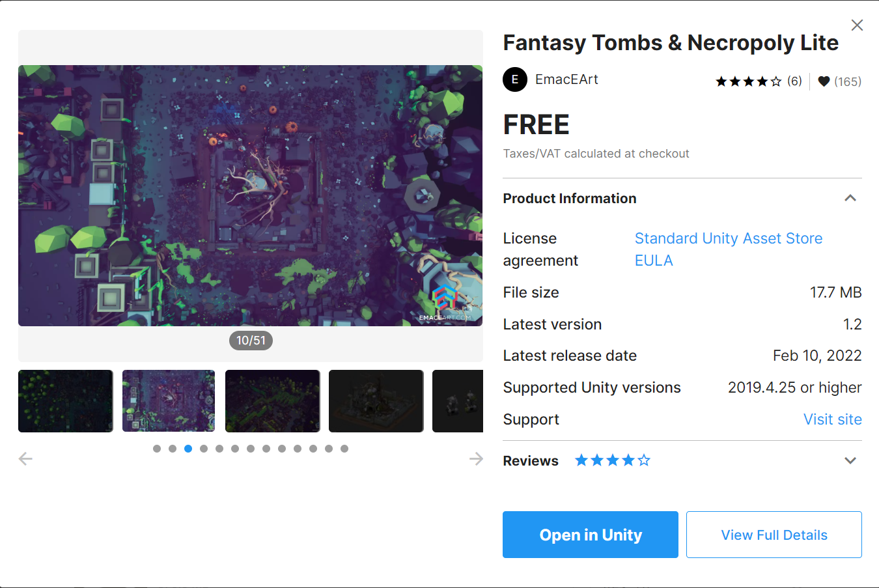The width and height of the screenshot is (879, 588).
Task: Click the star rating near the title
Action: tap(748, 81)
